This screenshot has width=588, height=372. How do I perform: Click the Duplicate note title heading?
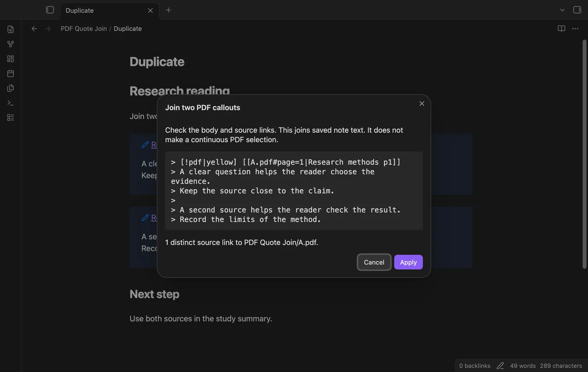(x=157, y=62)
